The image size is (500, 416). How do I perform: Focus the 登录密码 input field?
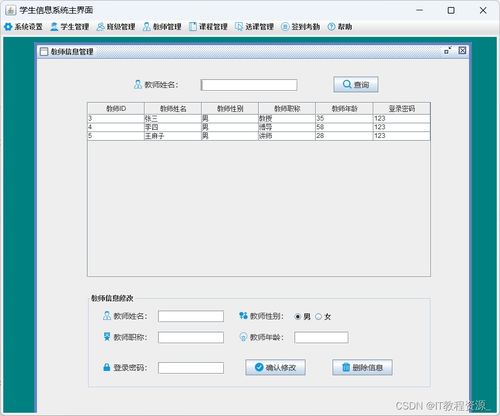pos(191,368)
